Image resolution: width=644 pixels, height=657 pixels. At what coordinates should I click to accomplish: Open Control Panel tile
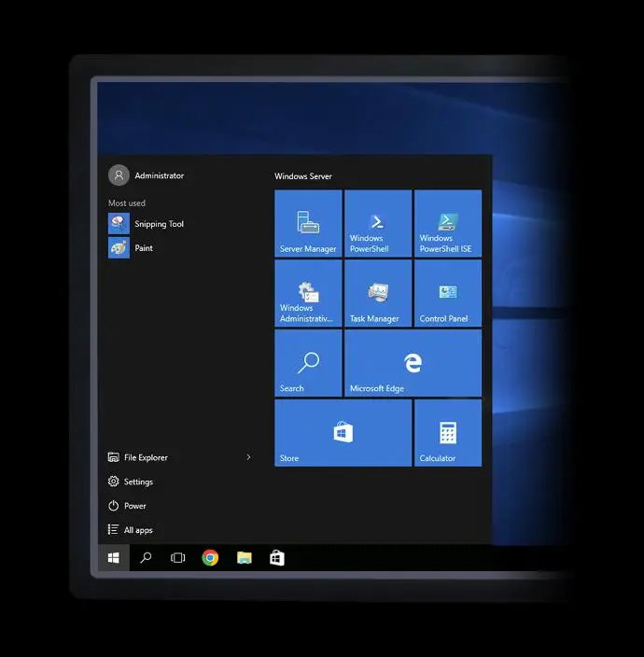click(448, 293)
